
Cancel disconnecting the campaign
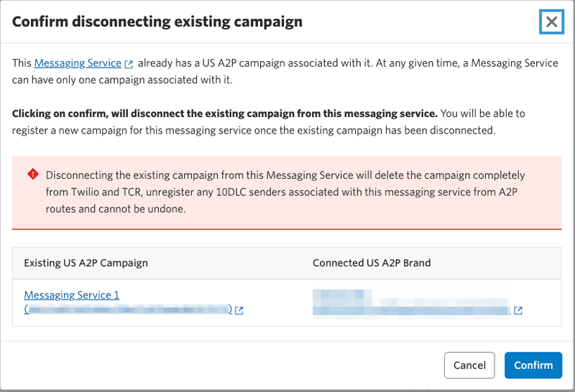pyautogui.click(x=469, y=365)
